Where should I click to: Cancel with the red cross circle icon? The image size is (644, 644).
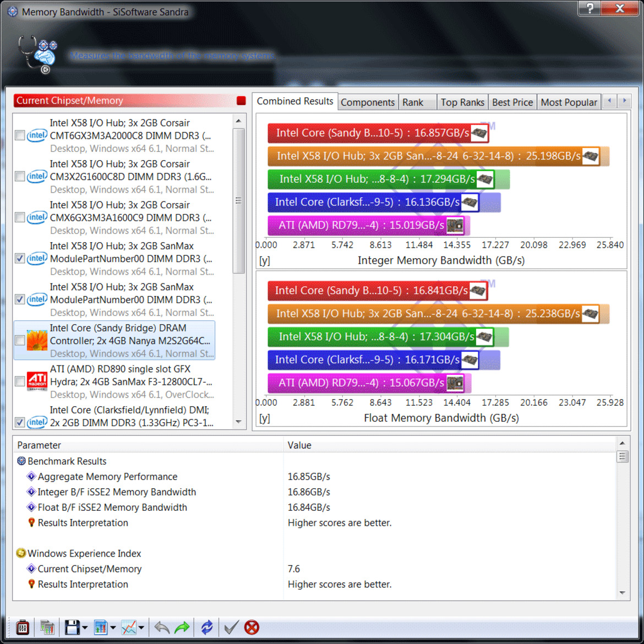pos(252,627)
